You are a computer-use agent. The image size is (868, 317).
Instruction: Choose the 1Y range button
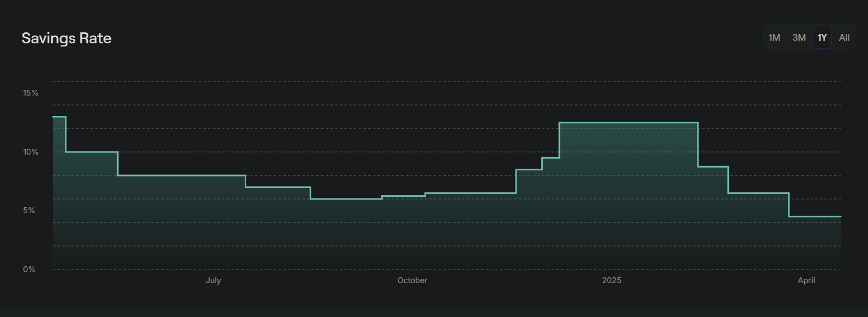(x=822, y=38)
